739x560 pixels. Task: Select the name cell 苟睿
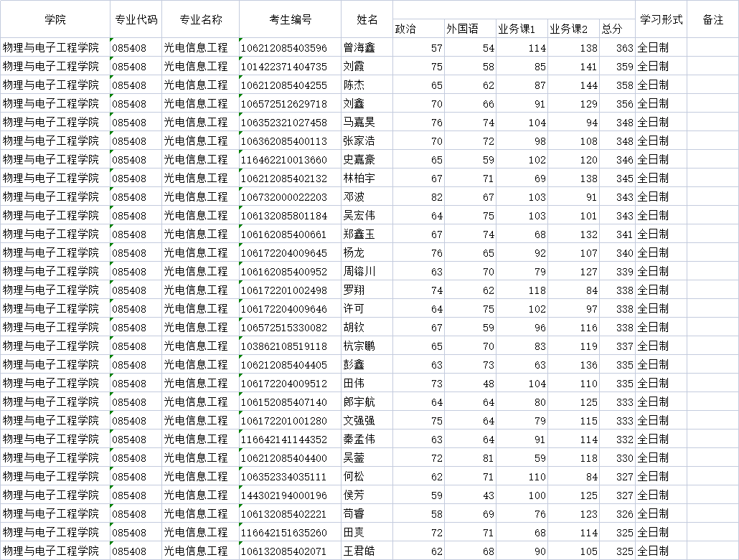(367, 514)
